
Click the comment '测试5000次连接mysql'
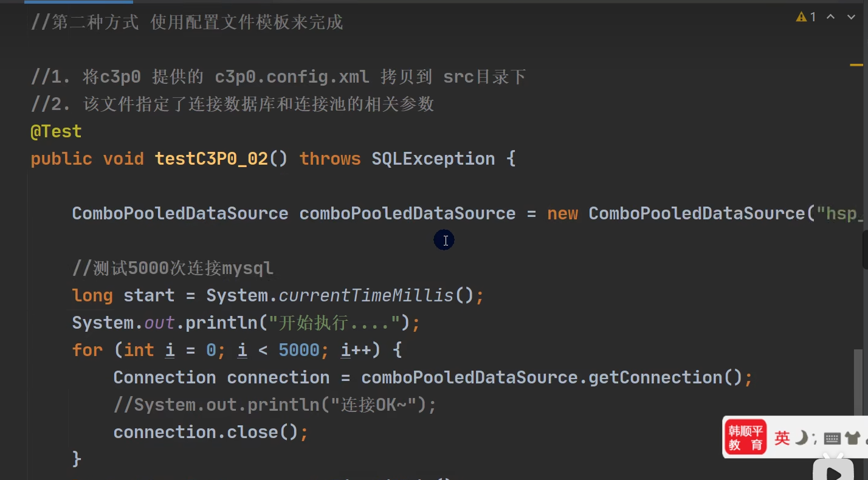[173, 268]
